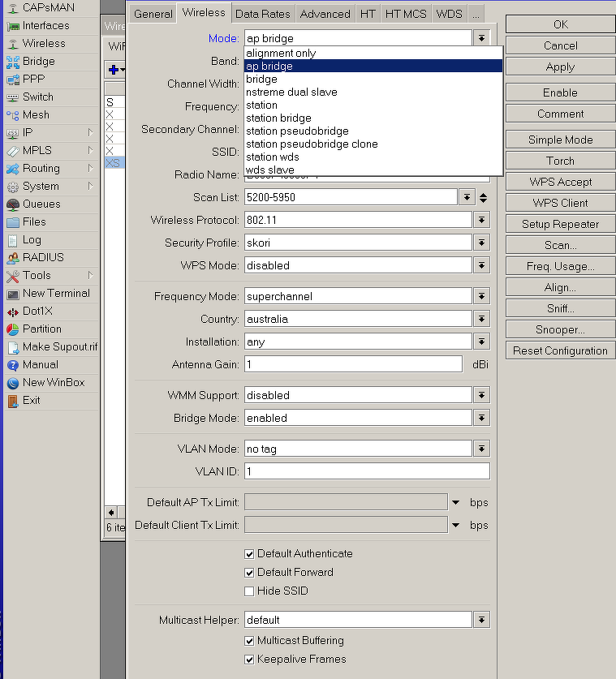
Task: Click the Switch icon in sidebar
Action: click(13, 97)
